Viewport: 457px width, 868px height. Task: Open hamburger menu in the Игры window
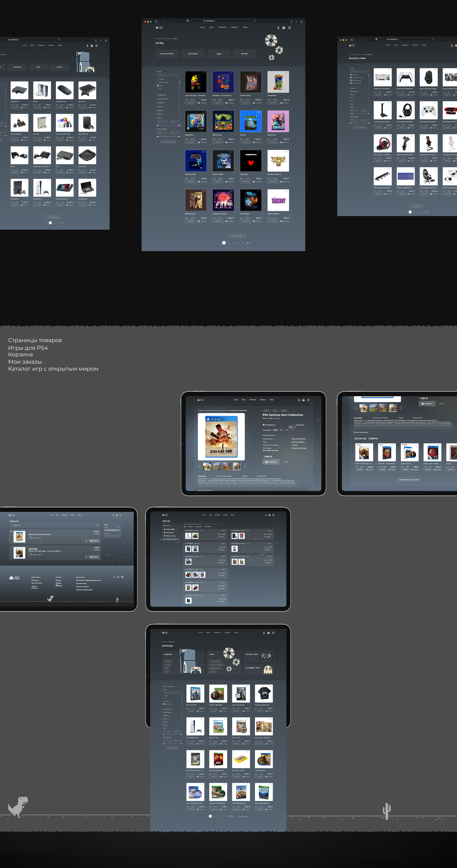289,28
